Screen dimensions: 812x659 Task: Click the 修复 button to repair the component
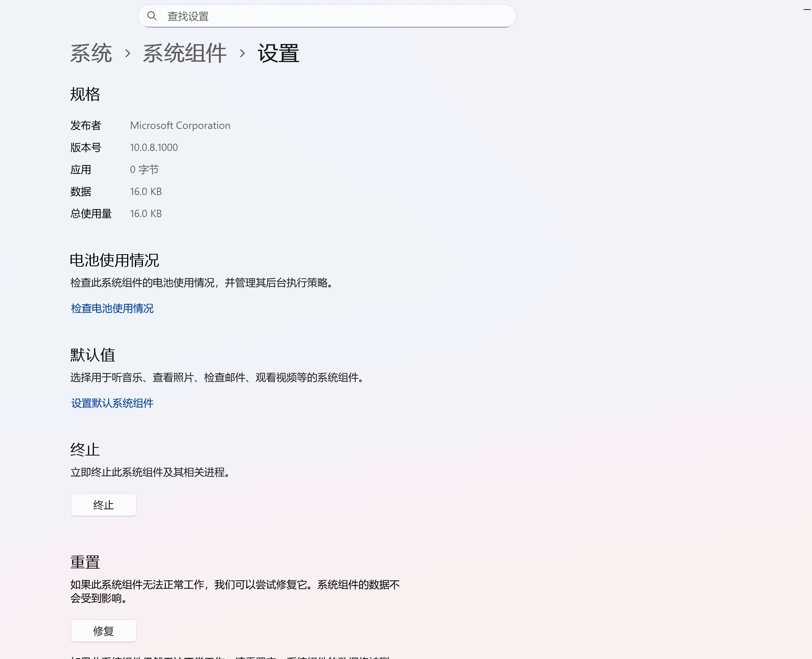103,630
